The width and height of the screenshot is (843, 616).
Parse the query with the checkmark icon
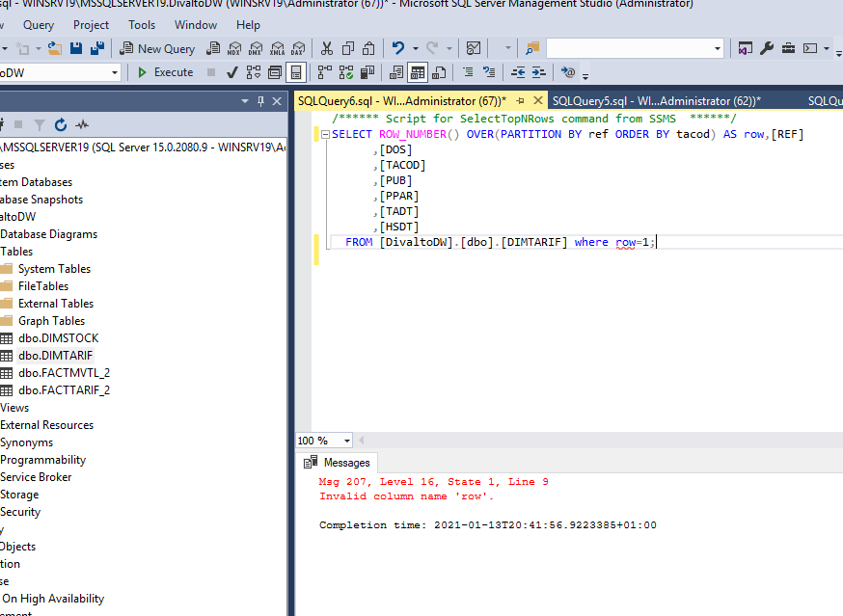click(231, 71)
